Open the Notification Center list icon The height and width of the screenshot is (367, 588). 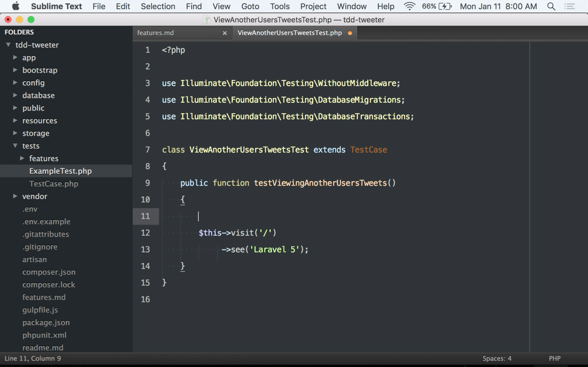click(x=569, y=6)
